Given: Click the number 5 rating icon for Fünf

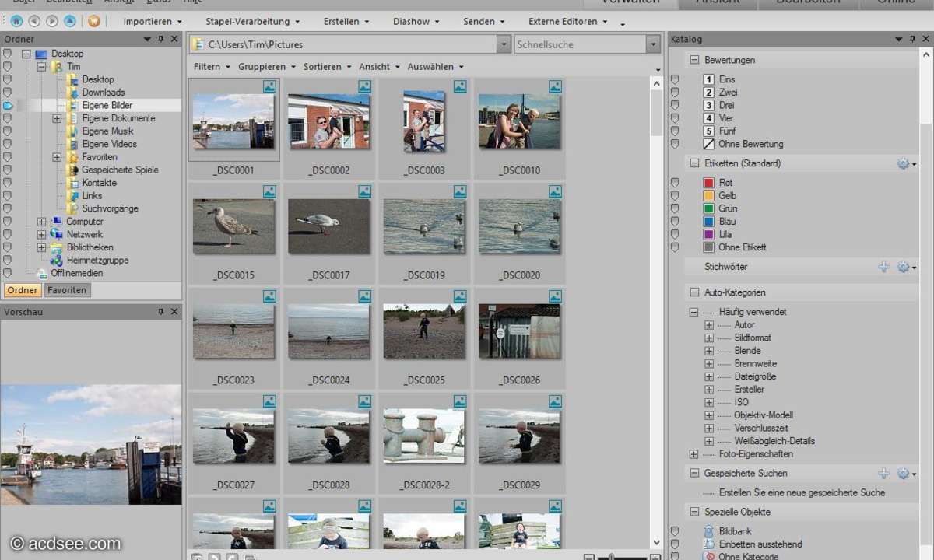Looking at the screenshot, I should point(708,131).
